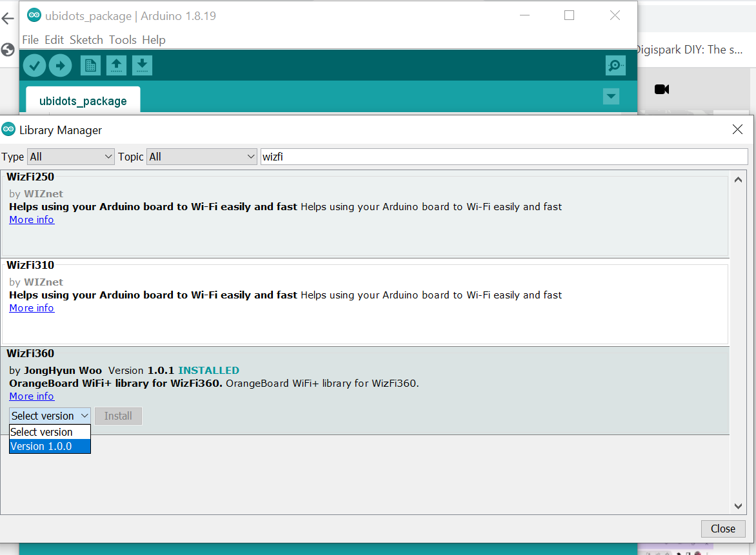The width and height of the screenshot is (756, 555).
Task: Click the video camera icon in the background window
Action: [x=662, y=89]
